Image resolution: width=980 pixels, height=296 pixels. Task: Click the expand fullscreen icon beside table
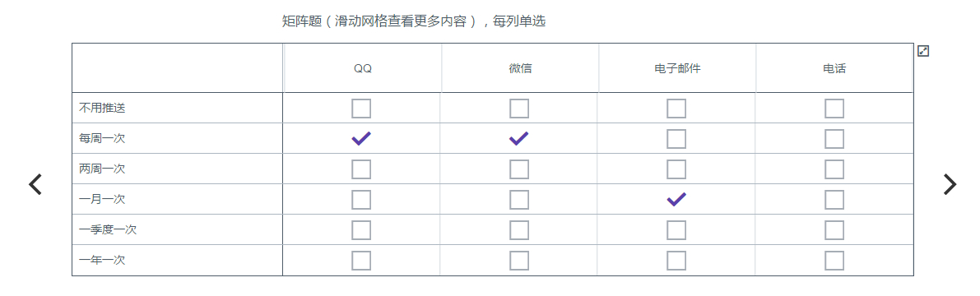[x=923, y=51]
